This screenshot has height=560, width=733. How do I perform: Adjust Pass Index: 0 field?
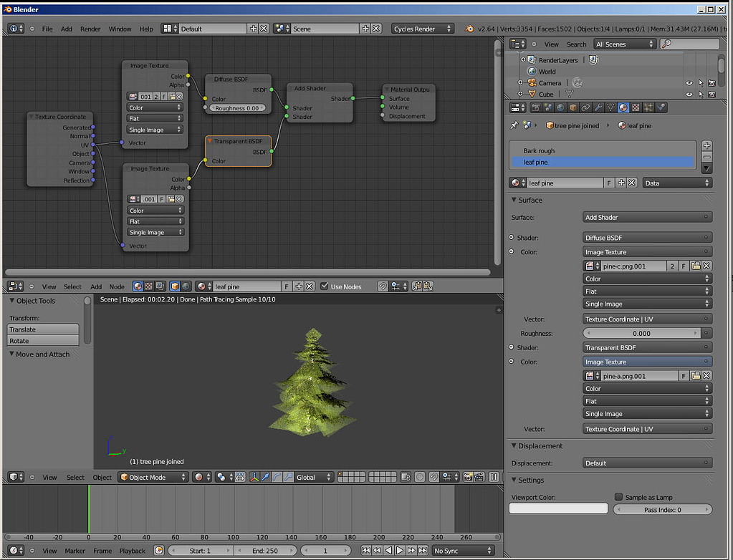point(662,509)
